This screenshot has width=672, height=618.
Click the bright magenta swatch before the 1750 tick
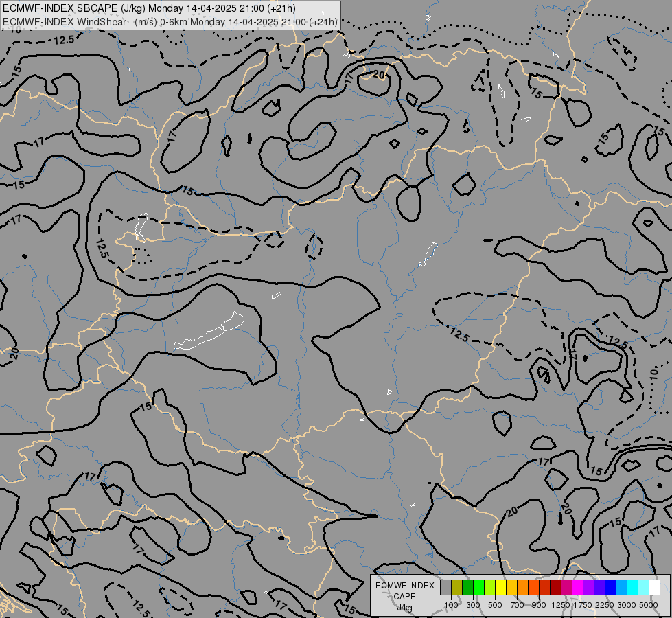coord(578,587)
